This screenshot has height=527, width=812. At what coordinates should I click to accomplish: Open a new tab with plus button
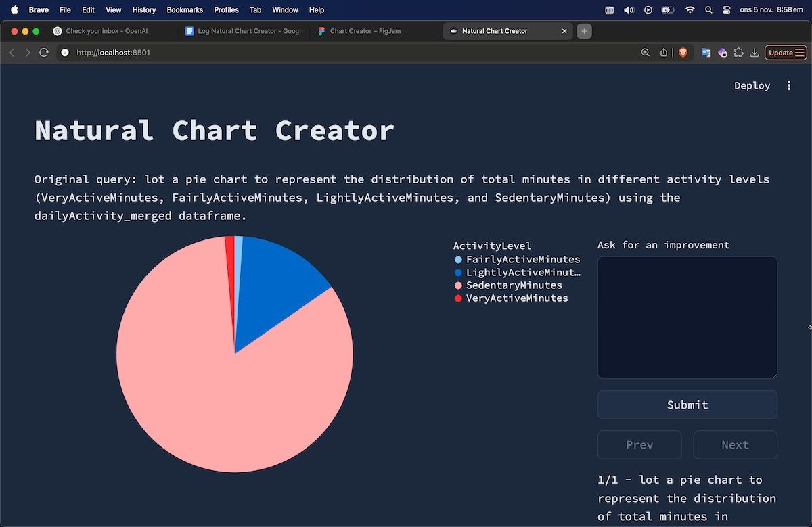[x=585, y=31]
